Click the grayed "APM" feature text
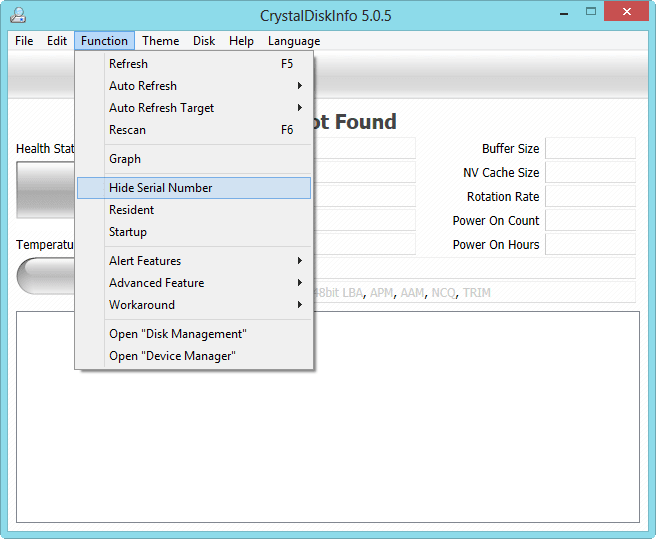Viewport: 656px width, 539px height. tap(381, 293)
